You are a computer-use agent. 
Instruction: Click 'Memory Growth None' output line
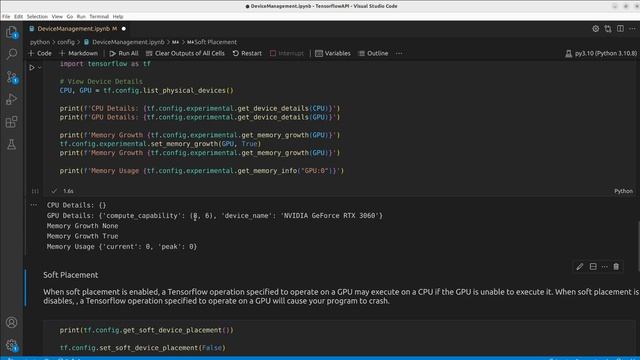[82, 226]
